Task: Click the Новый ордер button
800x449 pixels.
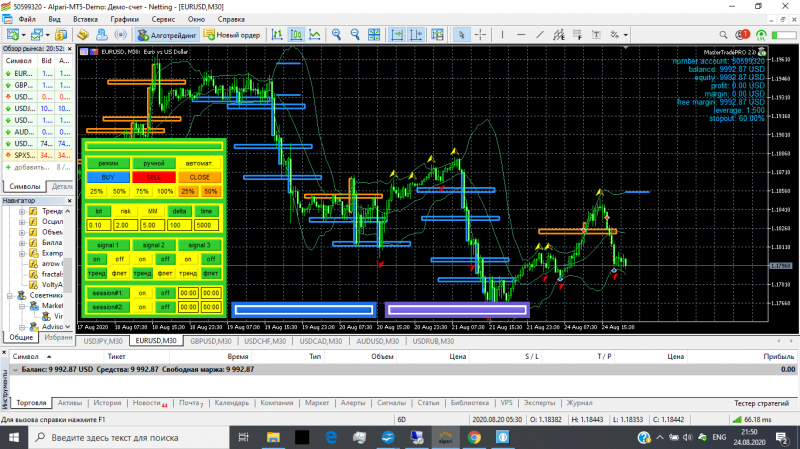Action: click(232, 35)
